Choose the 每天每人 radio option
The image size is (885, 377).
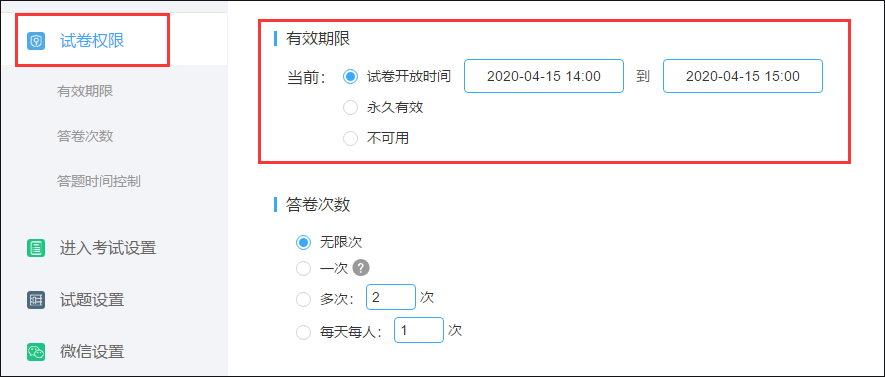[x=304, y=332]
